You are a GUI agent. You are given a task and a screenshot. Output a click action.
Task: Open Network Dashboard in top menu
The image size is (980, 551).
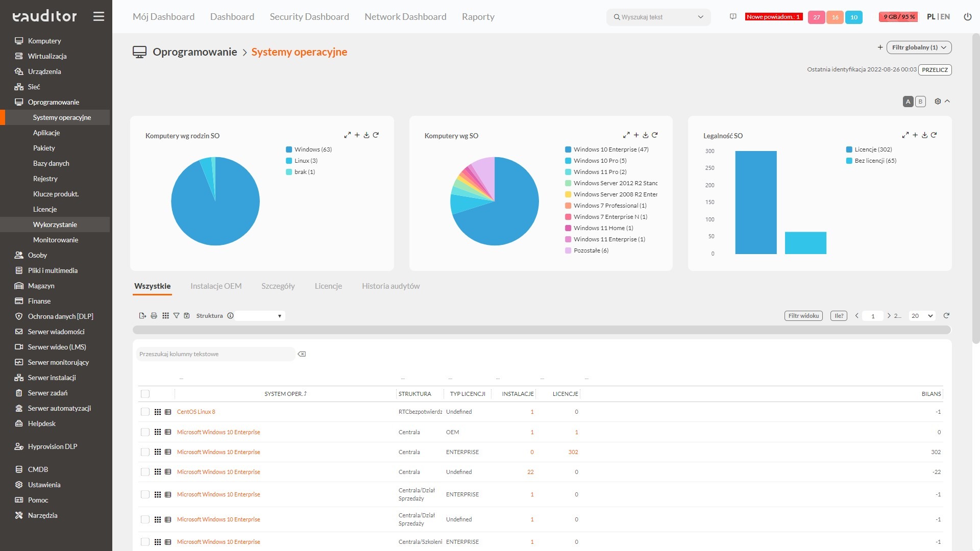click(x=405, y=17)
